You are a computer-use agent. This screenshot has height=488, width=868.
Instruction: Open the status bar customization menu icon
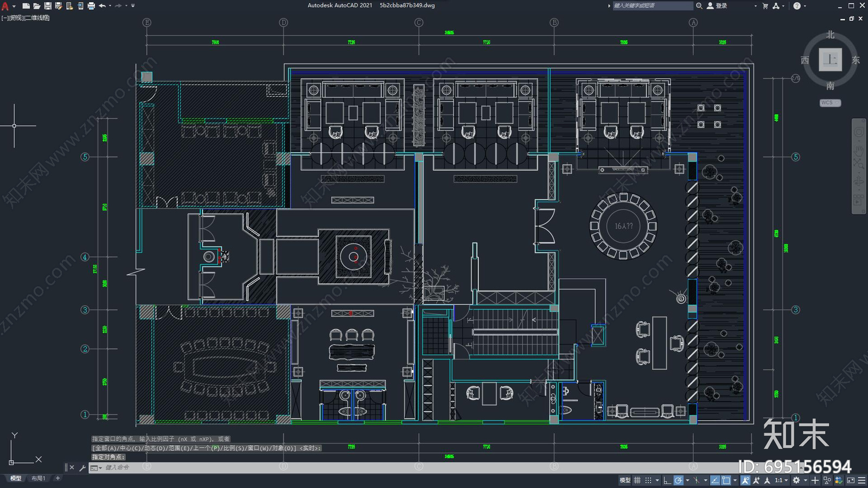(861, 480)
